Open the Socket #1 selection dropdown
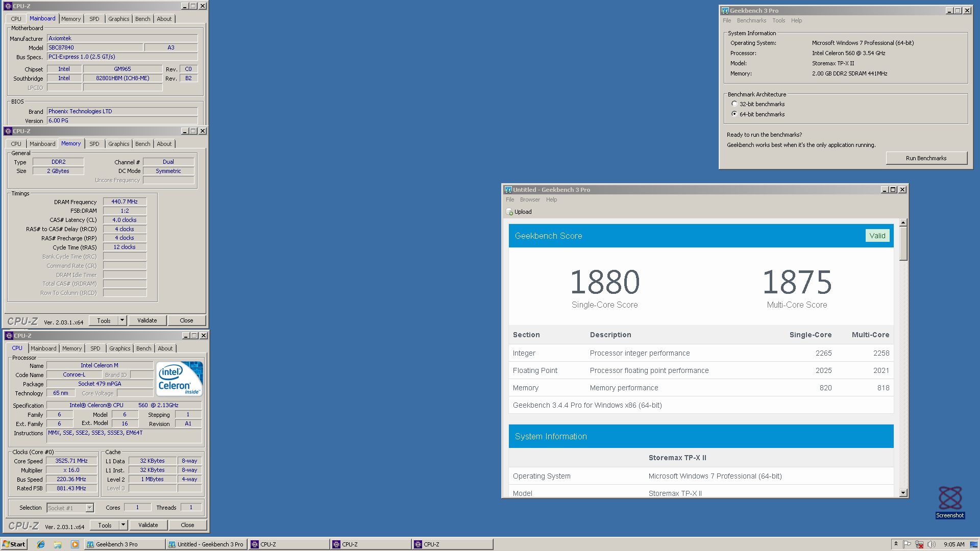Screen dimensions: 980x551 pos(90,508)
